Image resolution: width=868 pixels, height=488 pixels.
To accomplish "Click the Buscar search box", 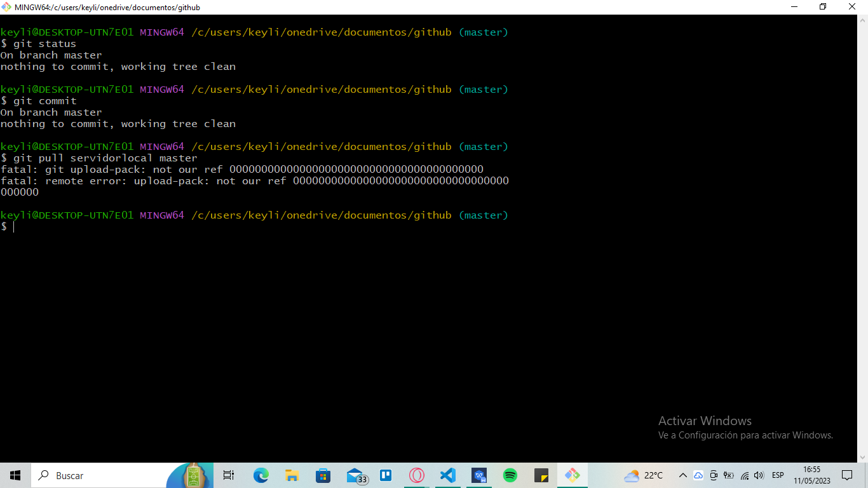I will [x=122, y=475].
